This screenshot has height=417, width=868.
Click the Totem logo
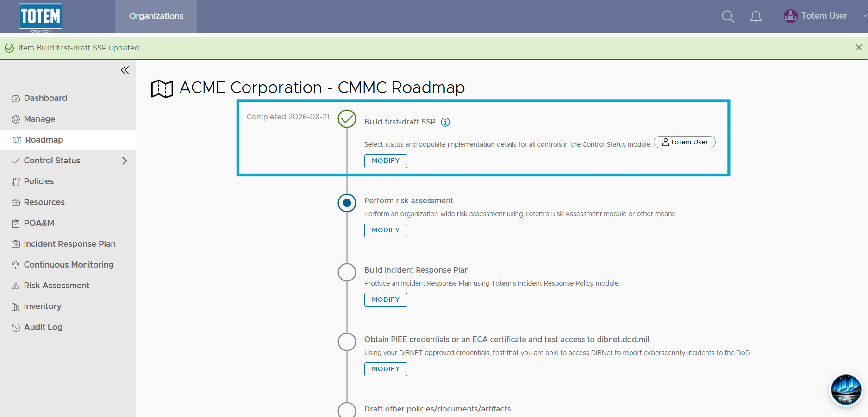tap(41, 18)
